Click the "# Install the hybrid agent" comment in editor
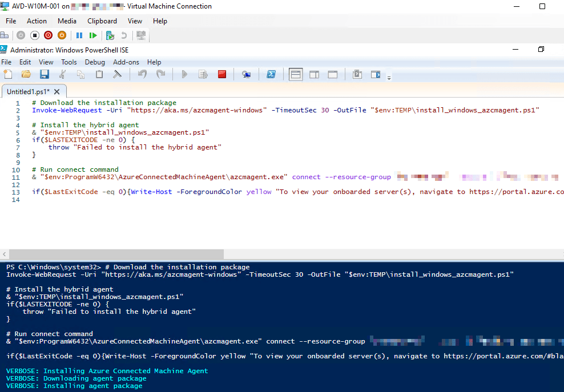564x392 pixels. (85, 125)
